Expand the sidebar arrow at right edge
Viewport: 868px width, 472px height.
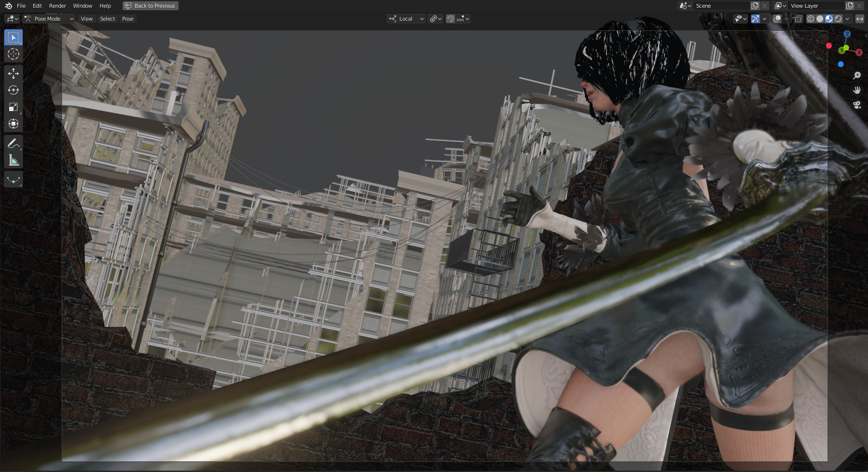coord(866,35)
